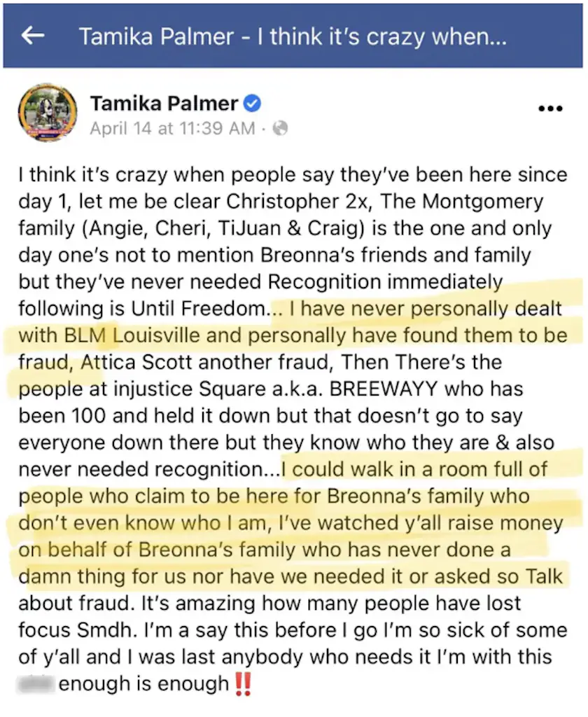Open the Tamika Palmer profile name link
The width and height of the screenshot is (588, 717).
(164, 104)
